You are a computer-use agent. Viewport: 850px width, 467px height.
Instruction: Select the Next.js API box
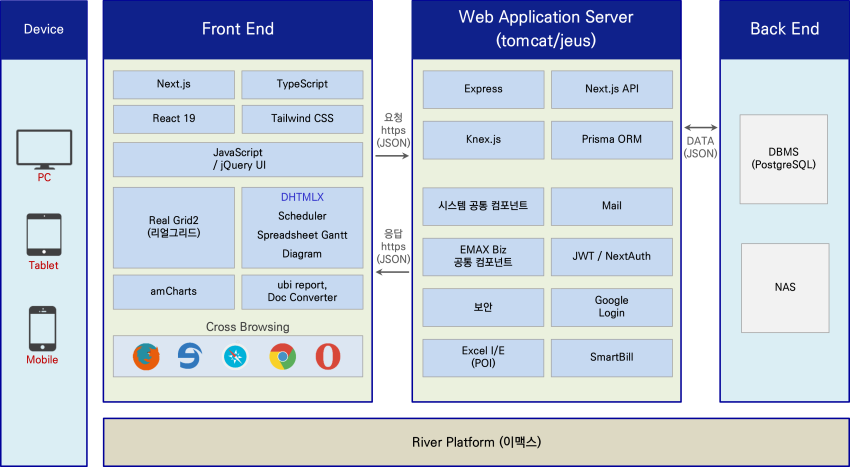coord(611,89)
